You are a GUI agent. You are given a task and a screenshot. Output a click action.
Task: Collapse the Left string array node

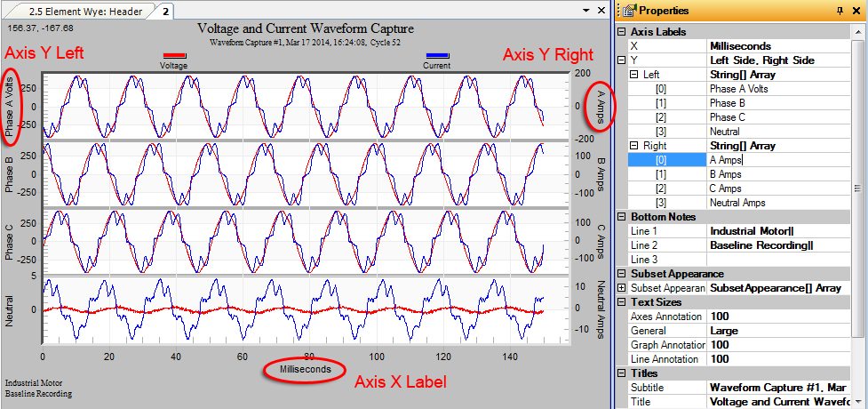tap(634, 75)
